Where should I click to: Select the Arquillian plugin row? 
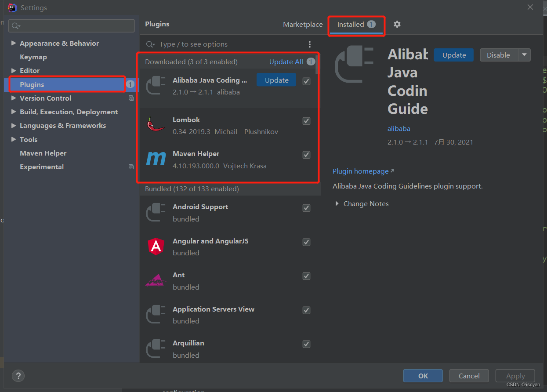tap(230, 349)
